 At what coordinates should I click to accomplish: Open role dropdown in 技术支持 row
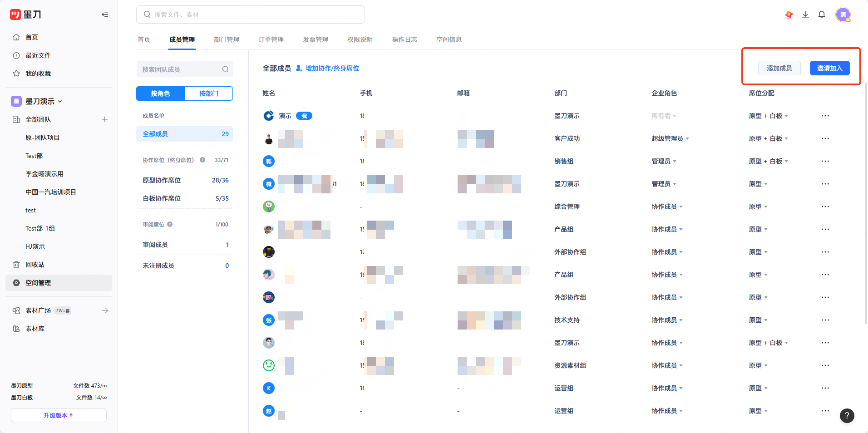pos(667,320)
